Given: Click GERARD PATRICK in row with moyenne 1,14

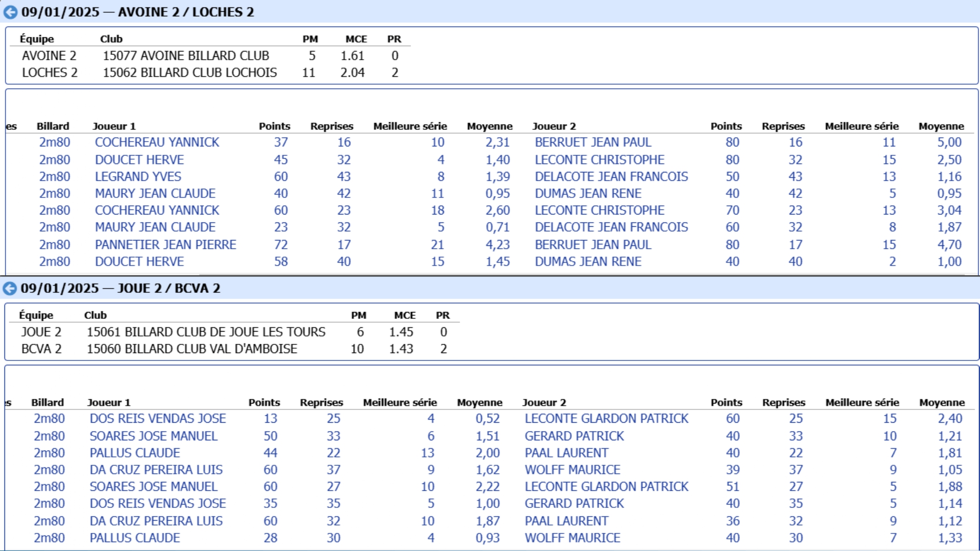Looking at the screenshot, I should tap(574, 503).
